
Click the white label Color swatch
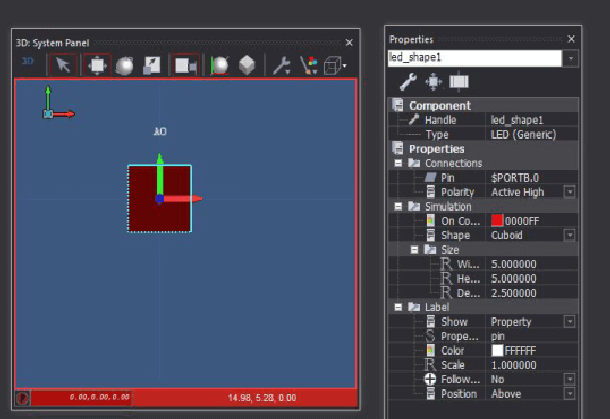pos(497,351)
